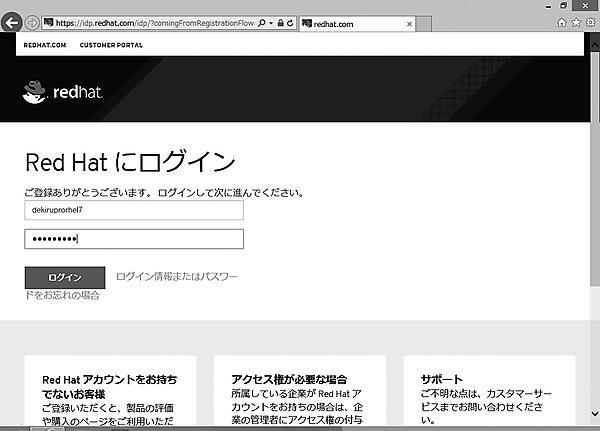Go back with the browser back arrow
Screen dimensions: 600x431
pyautogui.click(x=11, y=23)
